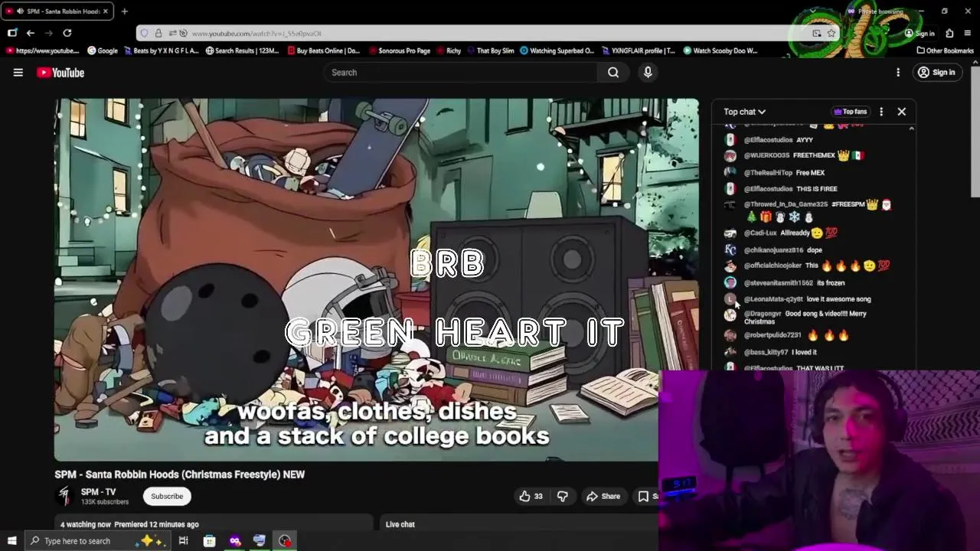Open YXNGFLAIR profile bookmark
This screenshot has width=980, height=551.
pyautogui.click(x=638, y=51)
